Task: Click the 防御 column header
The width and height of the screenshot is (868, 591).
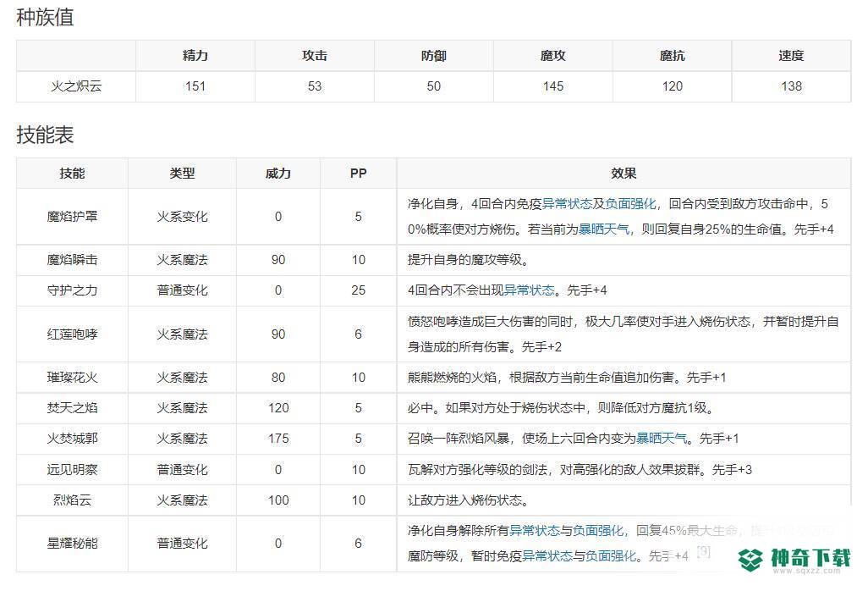Action: [433, 55]
